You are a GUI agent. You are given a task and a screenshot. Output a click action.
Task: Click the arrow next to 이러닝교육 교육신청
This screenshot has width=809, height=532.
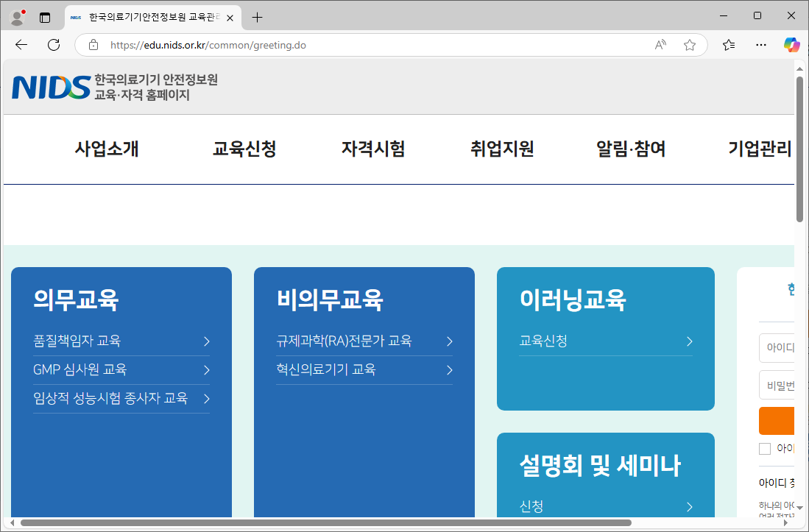click(x=689, y=341)
